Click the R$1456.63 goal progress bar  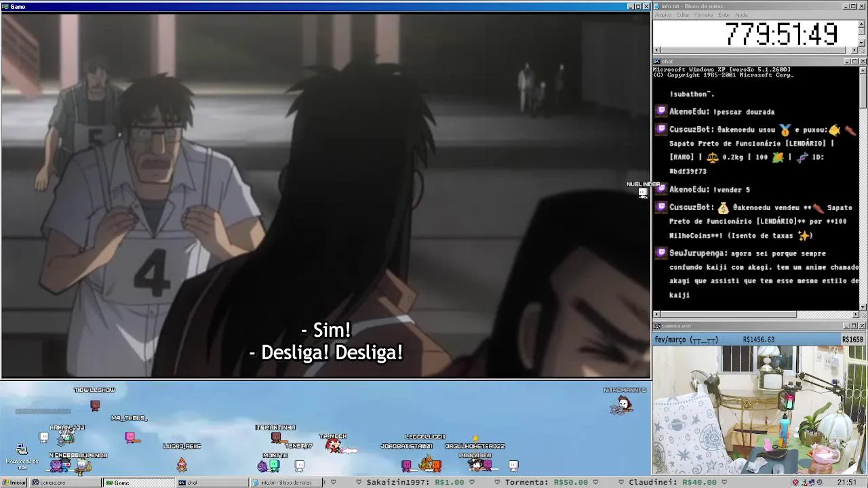pyautogui.click(x=758, y=340)
